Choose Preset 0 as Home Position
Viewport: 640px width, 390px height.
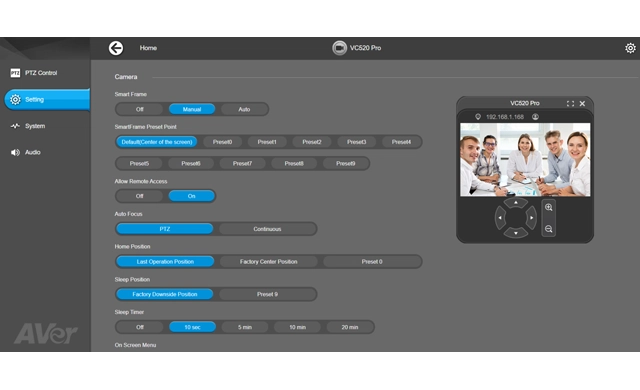click(372, 261)
